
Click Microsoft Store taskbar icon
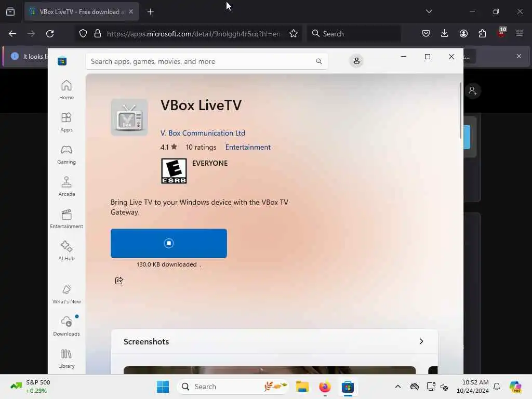(348, 387)
